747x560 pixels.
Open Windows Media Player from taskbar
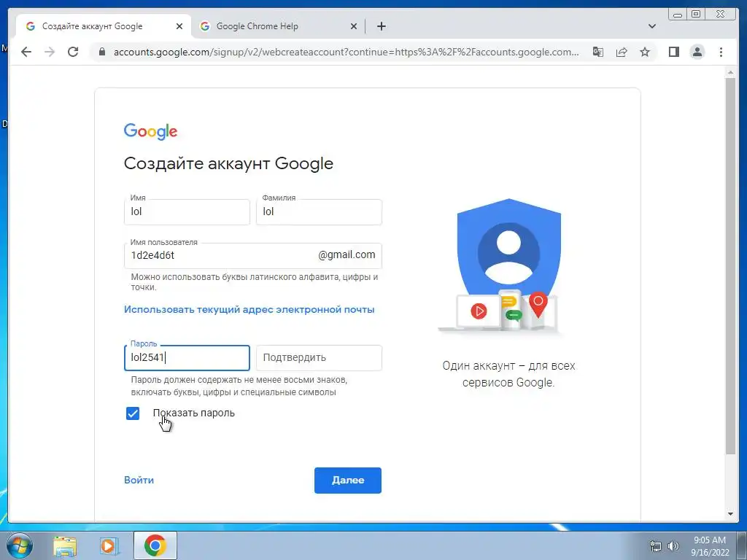coord(109,545)
